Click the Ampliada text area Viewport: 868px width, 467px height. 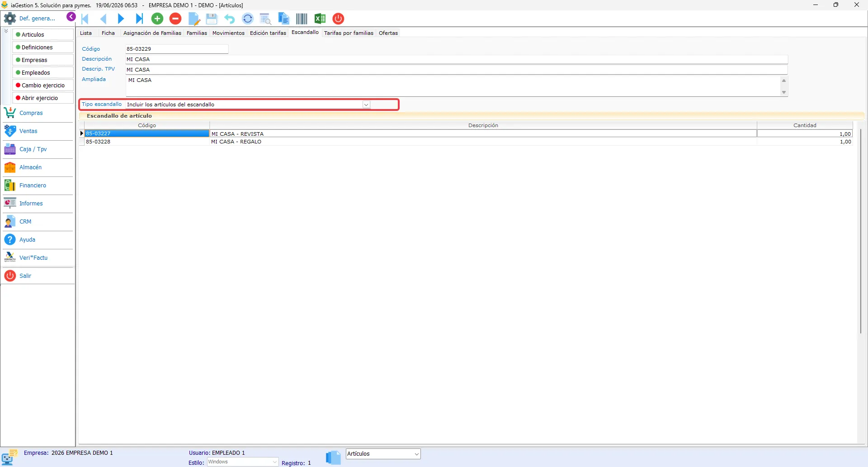pos(453,86)
